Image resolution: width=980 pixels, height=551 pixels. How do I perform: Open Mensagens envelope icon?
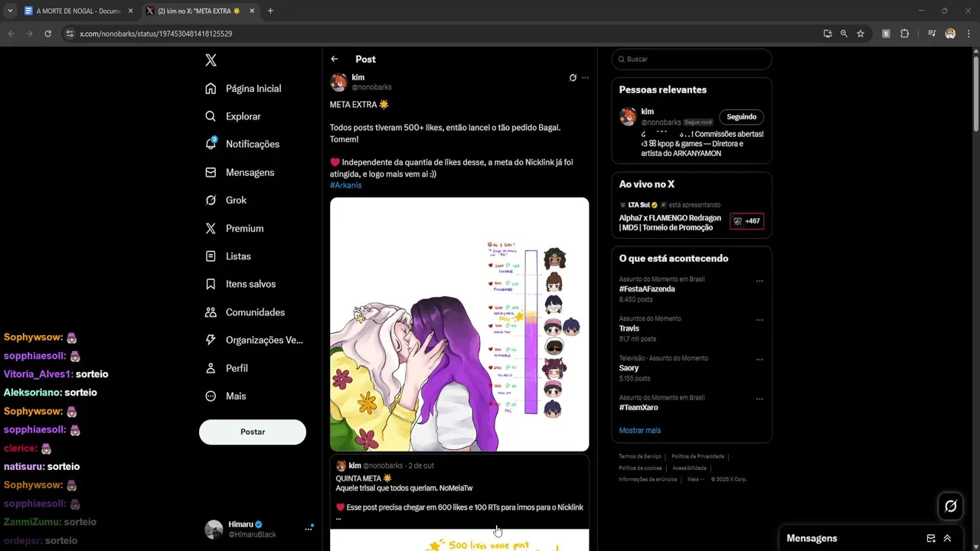(x=211, y=172)
